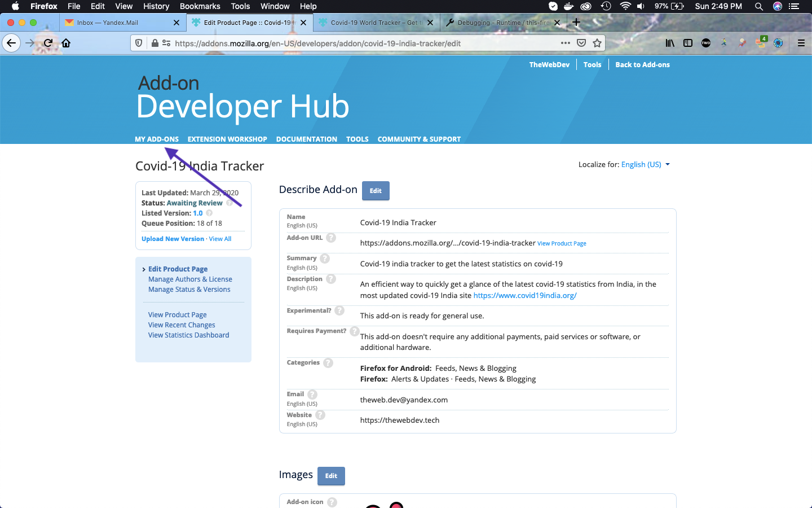Viewport: 812px width, 508px height.
Task: Open Manage Status & Versions
Action: tap(189, 290)
